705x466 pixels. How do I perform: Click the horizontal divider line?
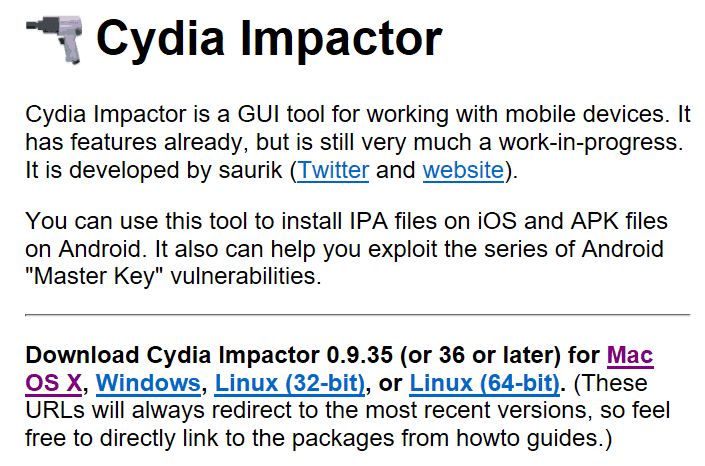pos(357,315)
